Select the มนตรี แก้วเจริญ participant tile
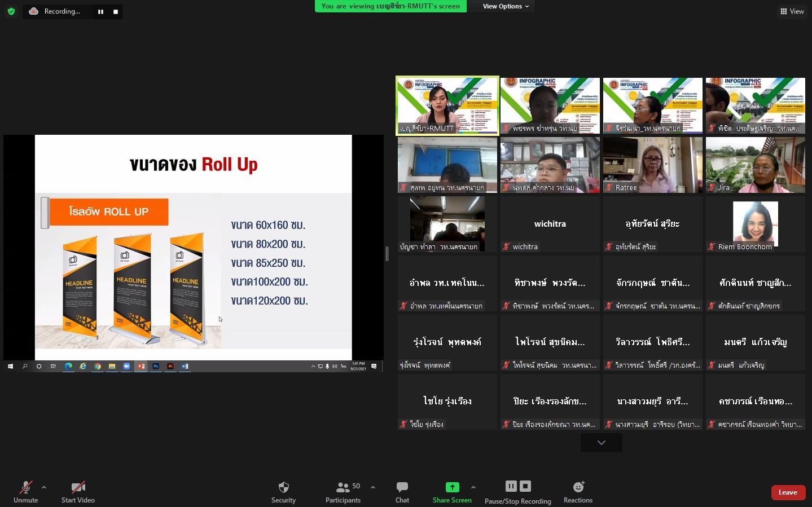 756,342
